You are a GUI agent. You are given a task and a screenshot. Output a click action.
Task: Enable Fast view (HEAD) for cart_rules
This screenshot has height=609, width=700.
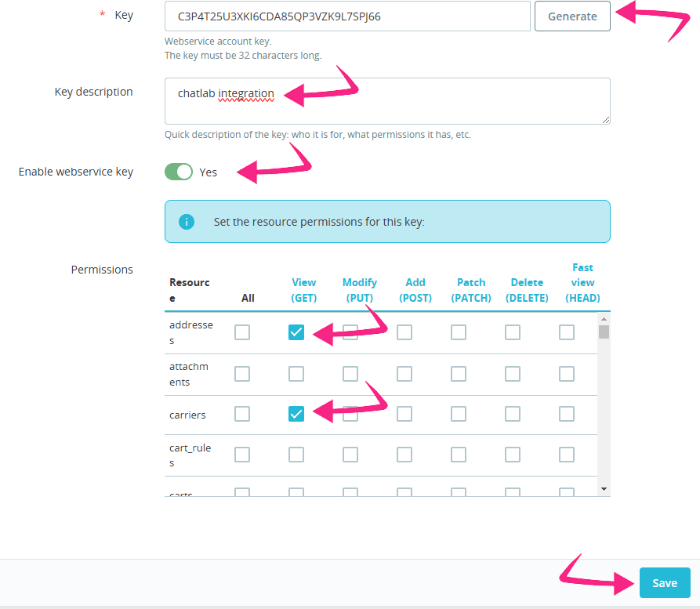567,455
